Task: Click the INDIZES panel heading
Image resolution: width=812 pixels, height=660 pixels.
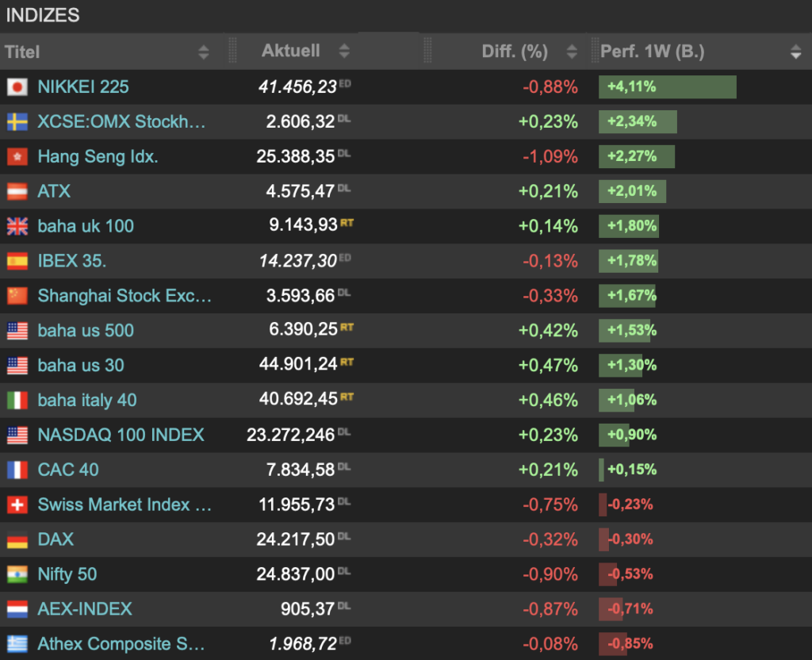Action: click(43, 16)
